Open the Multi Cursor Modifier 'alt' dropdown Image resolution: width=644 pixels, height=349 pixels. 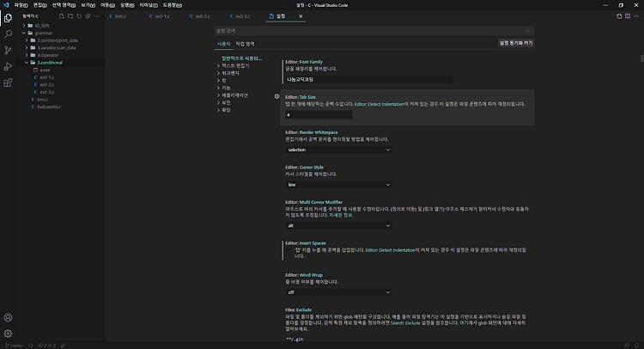338,226
